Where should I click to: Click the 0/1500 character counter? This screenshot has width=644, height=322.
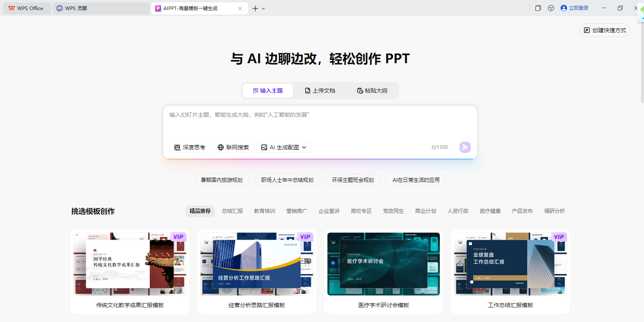click(439, 147)
